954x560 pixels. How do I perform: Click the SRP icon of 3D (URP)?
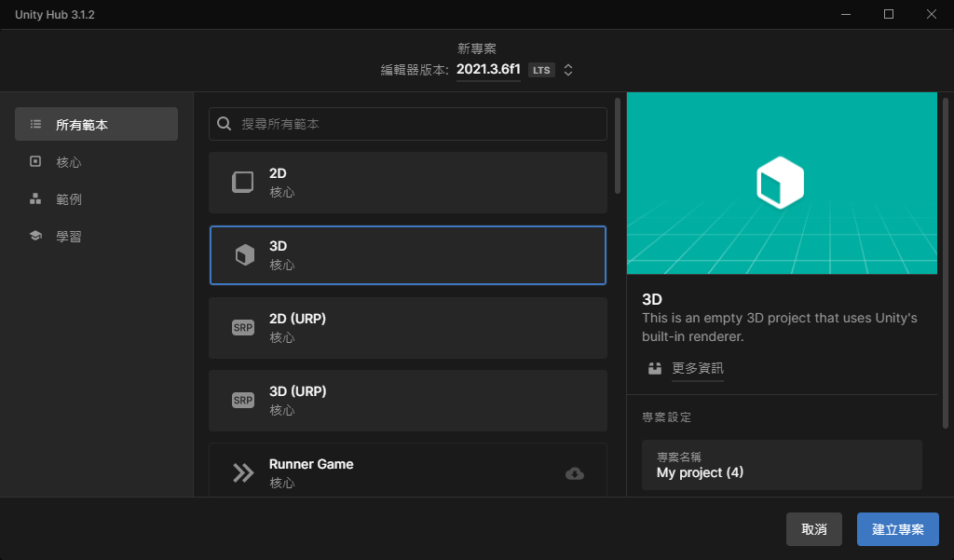pyautogui.click(x=243, y=400)
